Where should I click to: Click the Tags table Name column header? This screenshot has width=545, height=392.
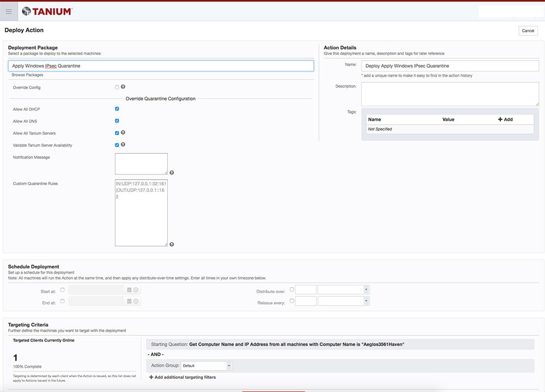click(x=374, y=119)
